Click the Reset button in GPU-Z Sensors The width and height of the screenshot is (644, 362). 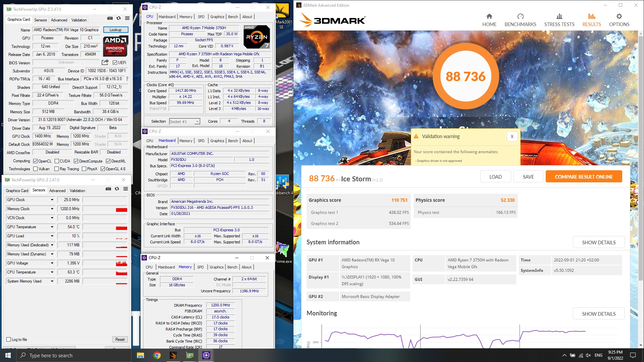120,340
